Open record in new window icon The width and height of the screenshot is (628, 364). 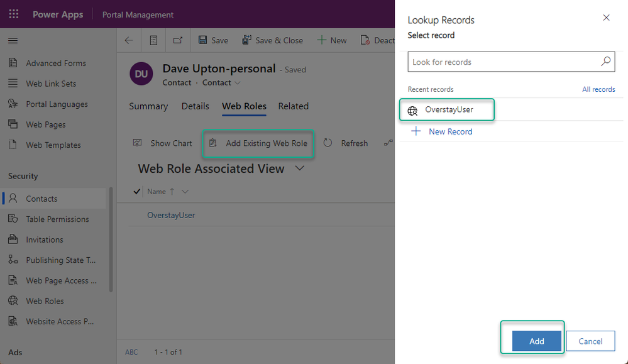(x=178, y=40)
